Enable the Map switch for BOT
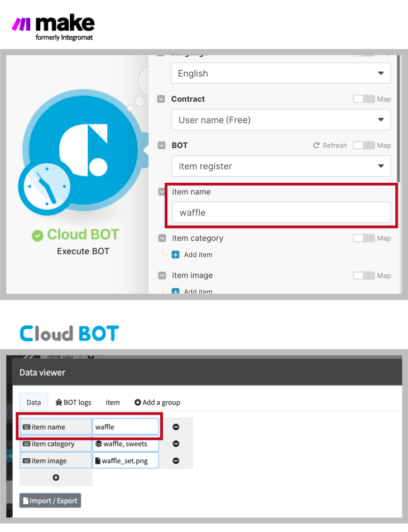The image size is (408, 532). point(363,145)
